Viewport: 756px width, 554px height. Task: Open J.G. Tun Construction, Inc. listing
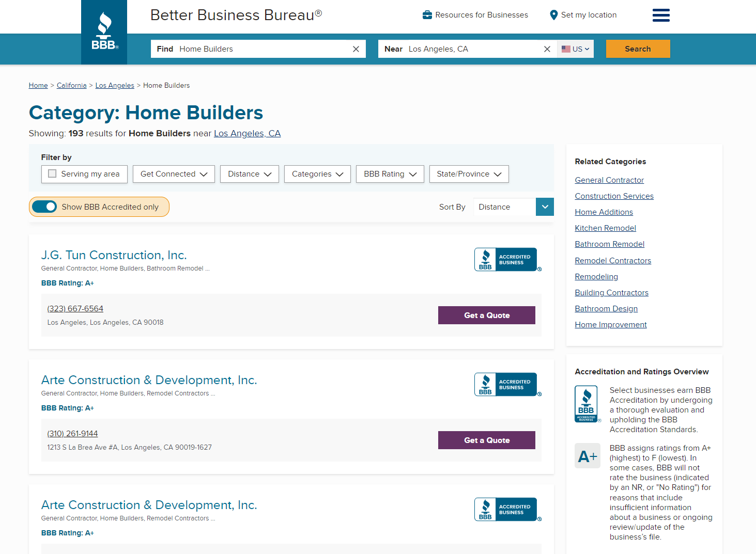(x=114, y=255)
